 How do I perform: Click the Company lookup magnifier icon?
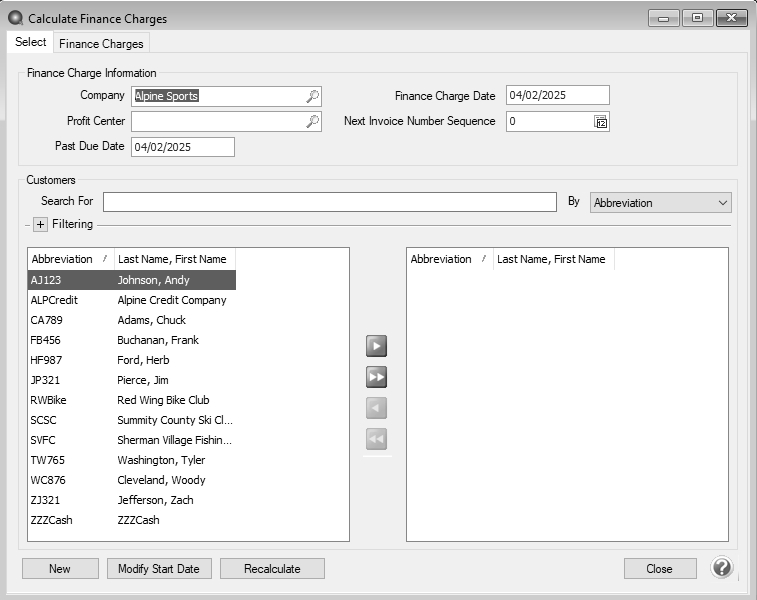click(312, 96)
